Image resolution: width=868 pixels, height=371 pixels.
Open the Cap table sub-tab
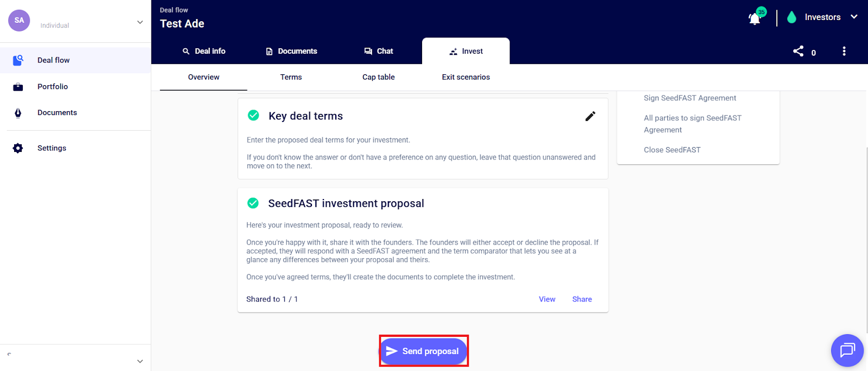pyautogui.click(x=378, y=77)
